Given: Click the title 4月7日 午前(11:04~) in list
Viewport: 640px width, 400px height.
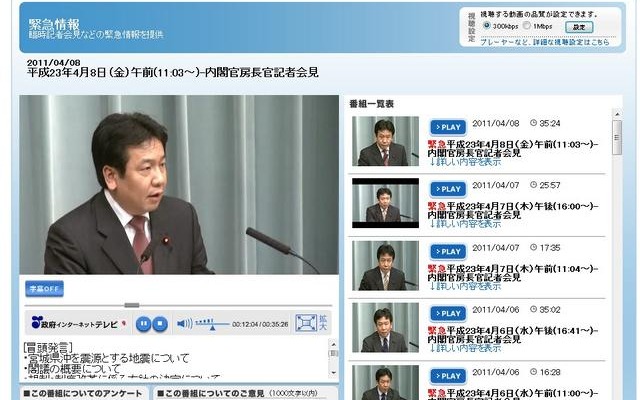Looking at the screenshot, I should click(513, 273).
